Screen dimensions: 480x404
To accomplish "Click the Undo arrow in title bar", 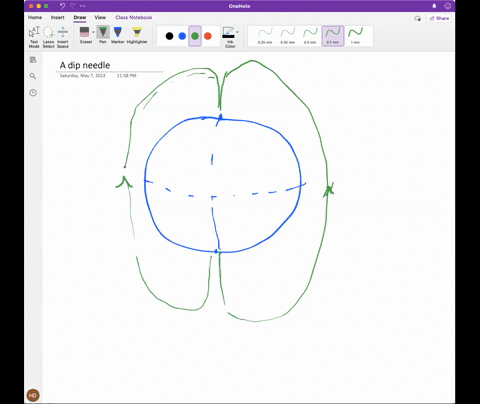I will click(62, 6).
